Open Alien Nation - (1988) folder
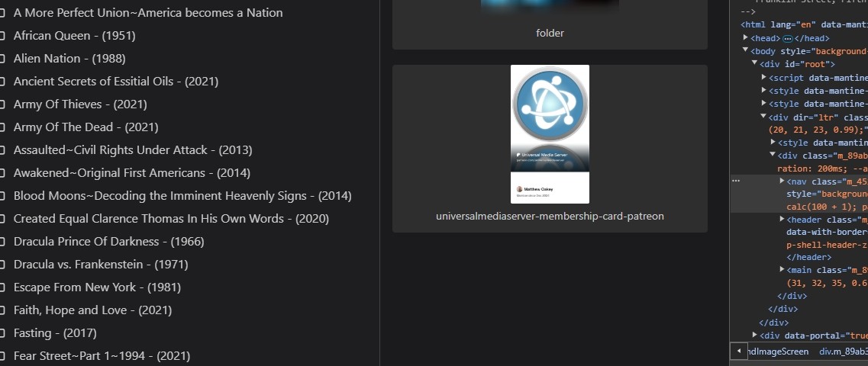Image resolution: width=868 pixels, height=366 pixels. (x=69, y=59)
